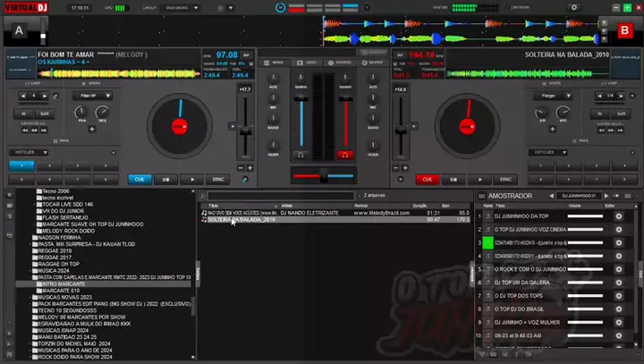Click pitch plus button on left deck
Viewport: 644px width, 364px height.
tap(250, 167)
